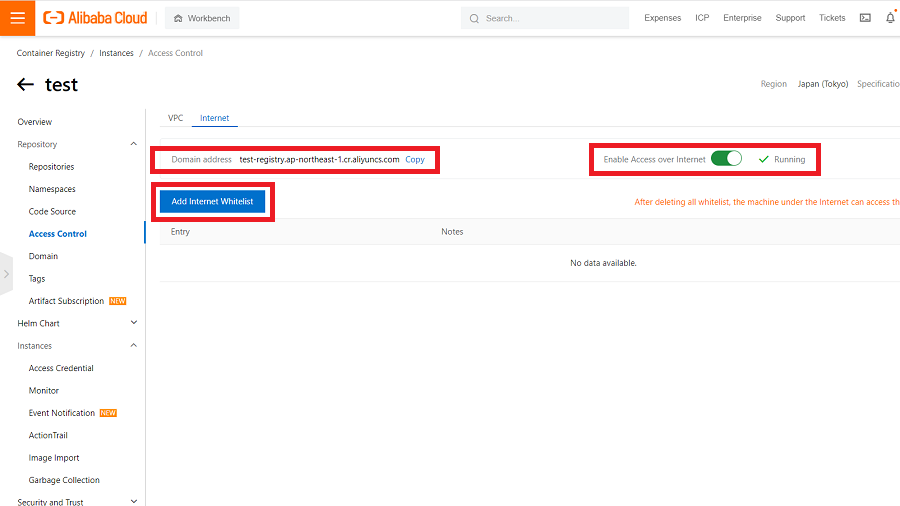This screenshot has width=900, height=506.
Task: Open the Expenses menu
Action: pyautogui.click(x=662, y=18)
